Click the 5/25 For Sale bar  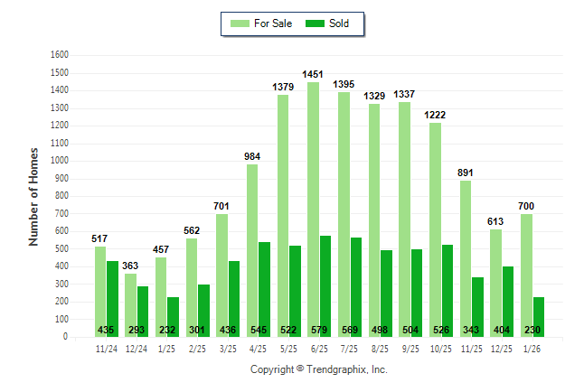282,215
